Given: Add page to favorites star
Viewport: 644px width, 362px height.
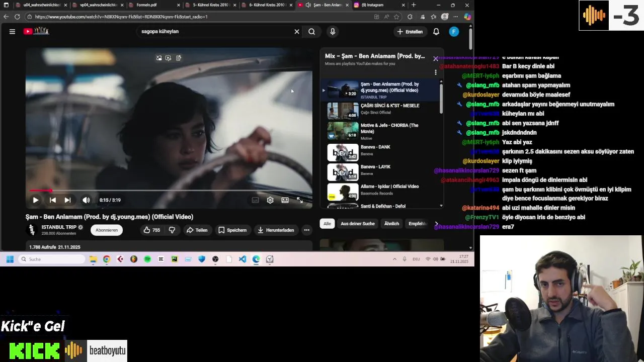Looking at the screenshot, I should (396, 17).
